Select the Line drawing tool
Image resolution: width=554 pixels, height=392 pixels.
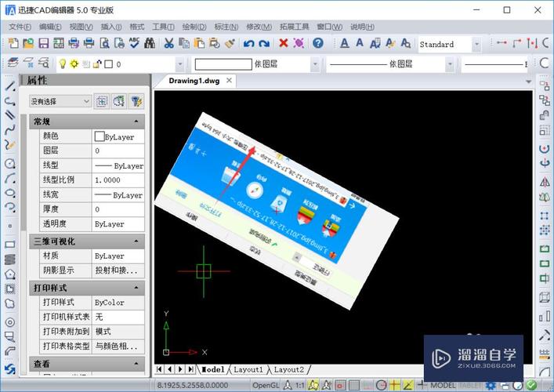[x=10, y=86]
